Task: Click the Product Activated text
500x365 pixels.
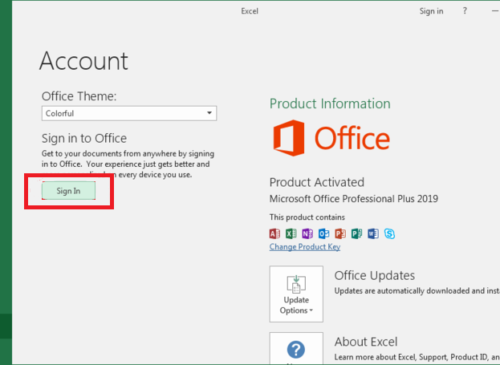Action: [317, 182]
